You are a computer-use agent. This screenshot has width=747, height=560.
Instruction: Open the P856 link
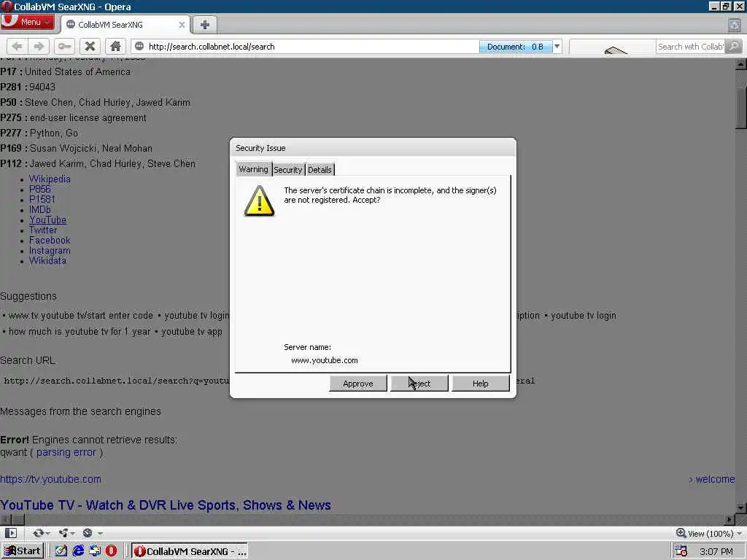pos(39,189)
